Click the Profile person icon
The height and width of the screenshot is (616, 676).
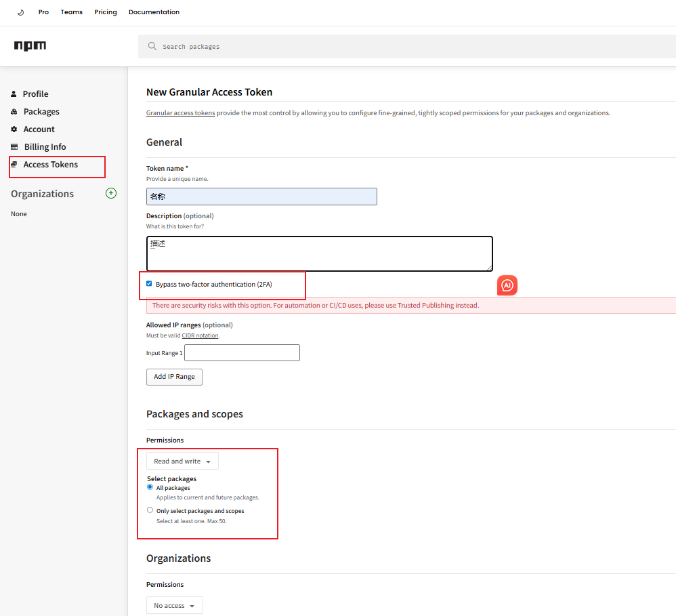pyautogui.click(x=14, y=94)
